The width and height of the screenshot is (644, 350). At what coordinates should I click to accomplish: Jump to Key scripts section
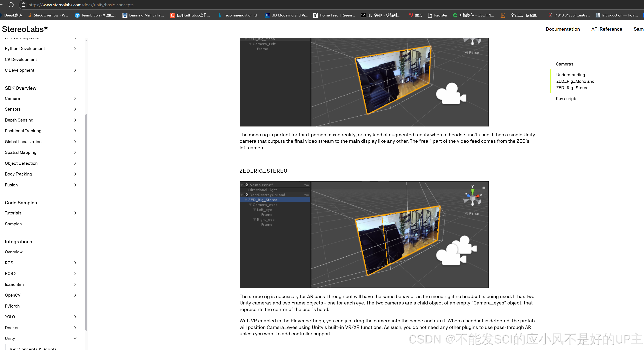[566, 98]
